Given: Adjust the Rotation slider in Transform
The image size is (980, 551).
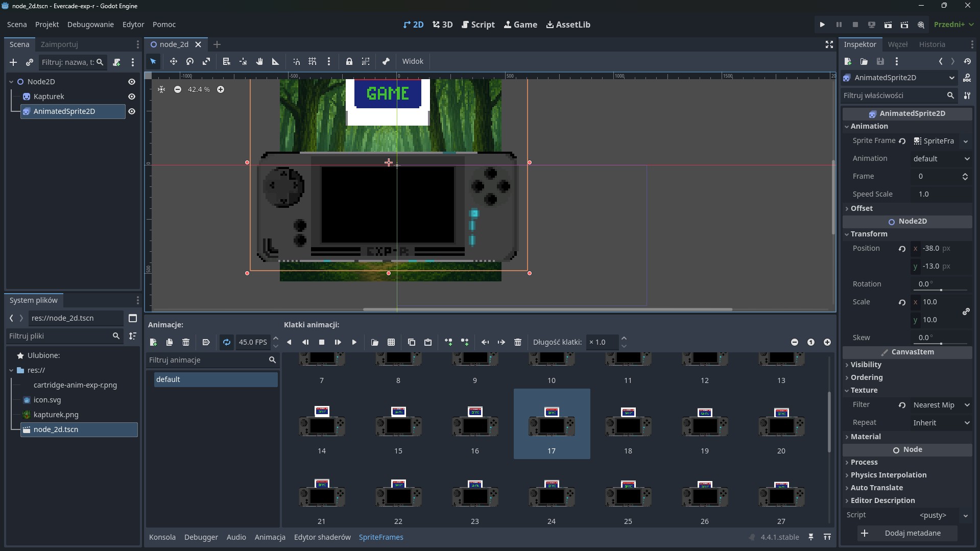Looking at the screenshot, I should (x=941, y=290).
